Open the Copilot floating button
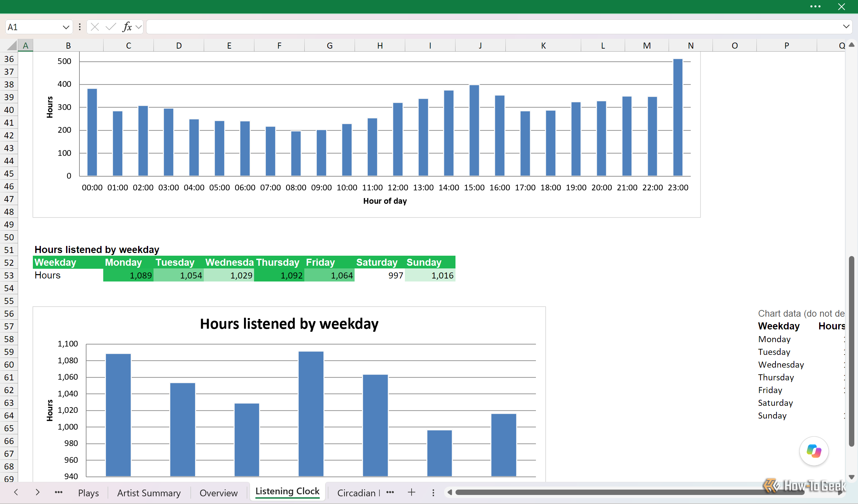 click(814, 451)
